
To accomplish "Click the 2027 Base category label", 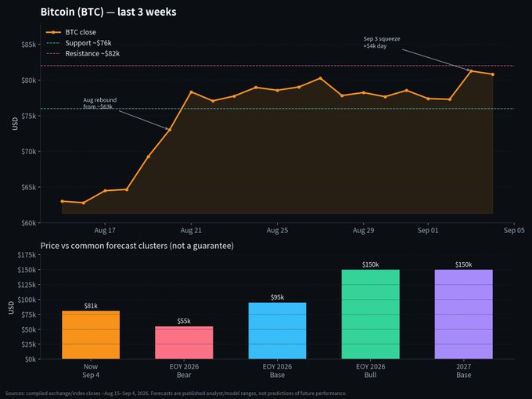I will tap(463, 371).
